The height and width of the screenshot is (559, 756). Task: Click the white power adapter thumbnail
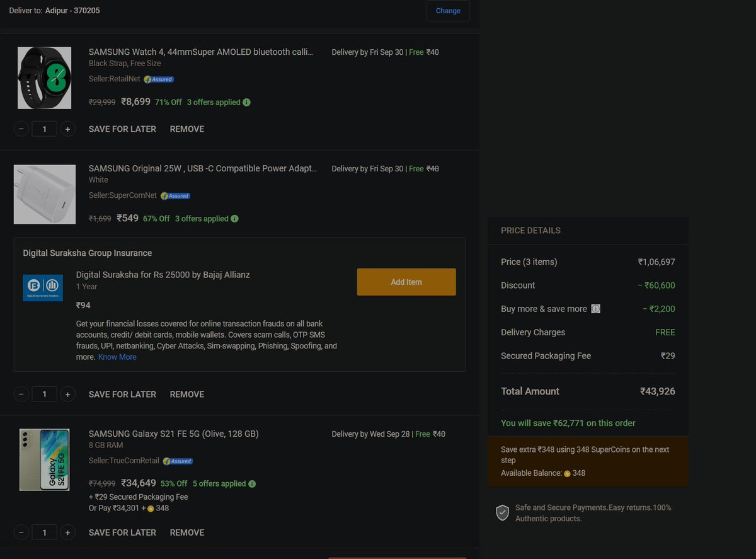click(45, 194)
